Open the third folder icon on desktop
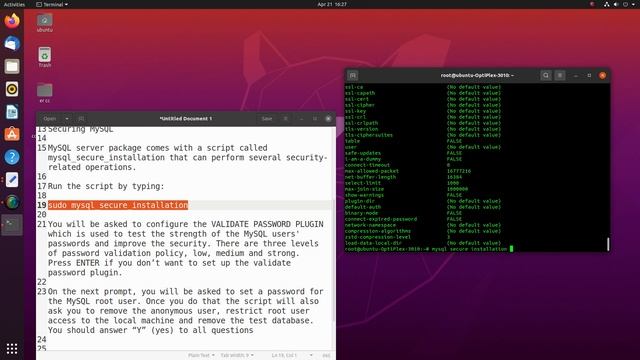640x360 pixels. click(x=44, y=93)
